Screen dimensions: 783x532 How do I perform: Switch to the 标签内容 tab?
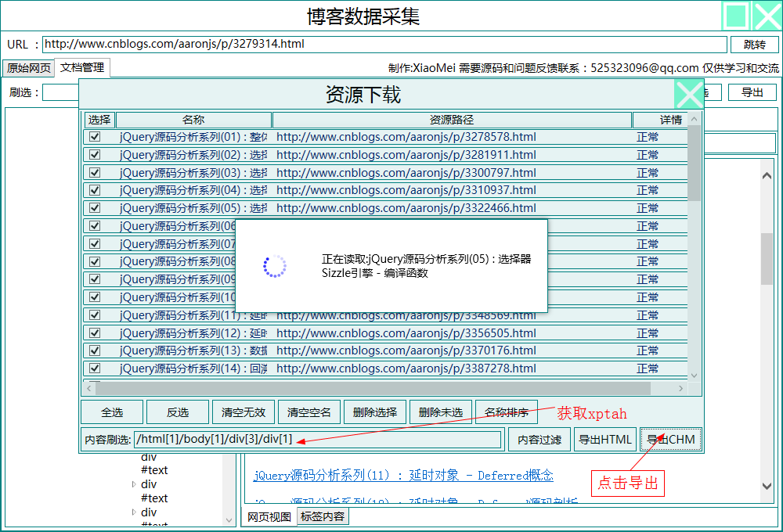click(323, 516)
